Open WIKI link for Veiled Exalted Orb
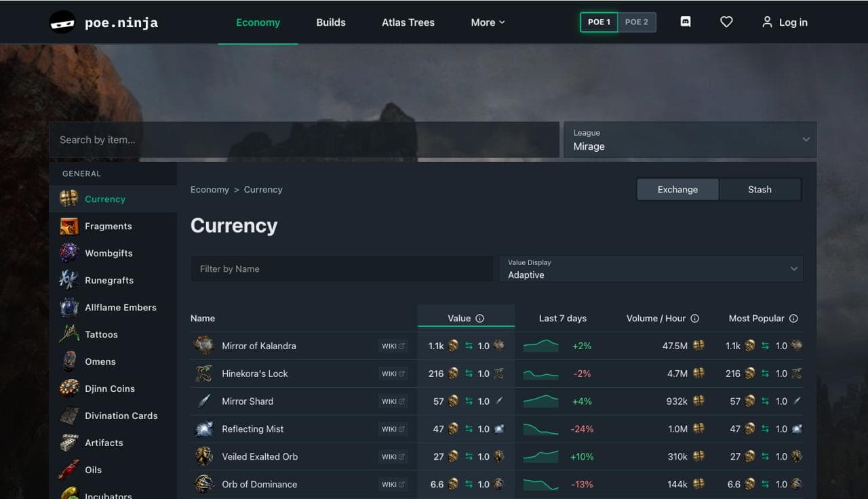The image size is (868, 499). (x=393, y=457)
